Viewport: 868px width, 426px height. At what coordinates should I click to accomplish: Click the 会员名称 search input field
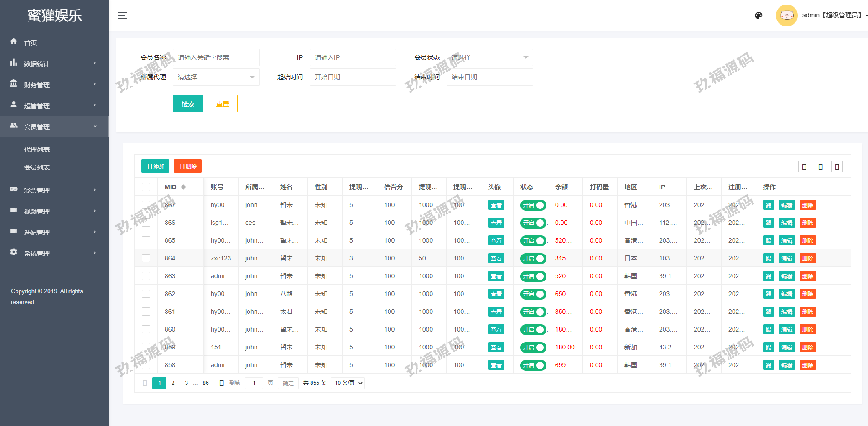(216, 57)
